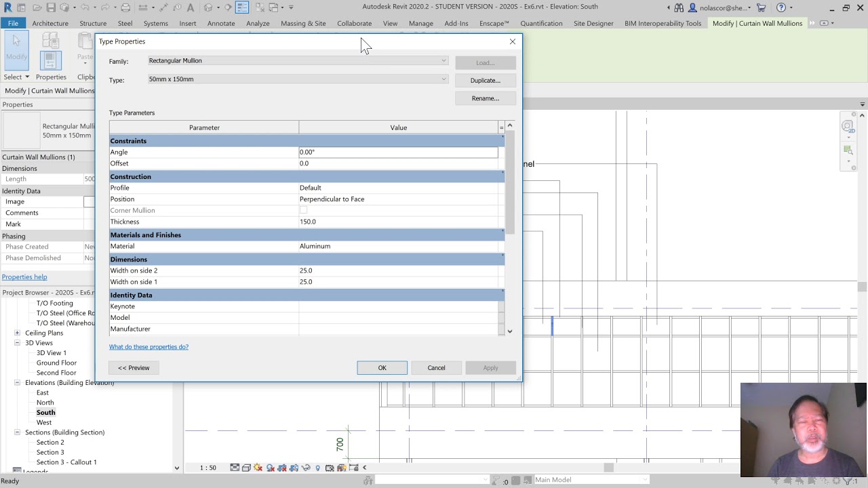Image resolution: width=868 pixels, height=488 pixels.
Task: Select the 'Width on side 2' value 25.0
Action: (x=398, y=270)
